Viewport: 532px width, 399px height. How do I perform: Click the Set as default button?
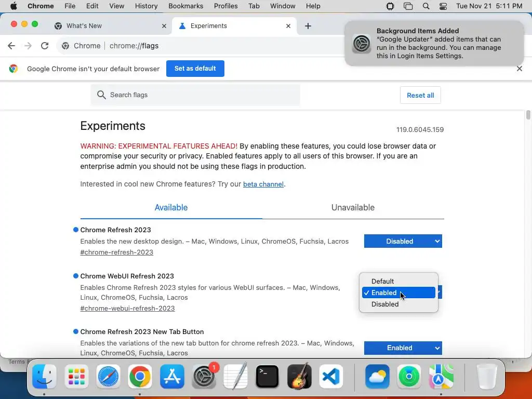pyautogui.click(x=195, y=69)
